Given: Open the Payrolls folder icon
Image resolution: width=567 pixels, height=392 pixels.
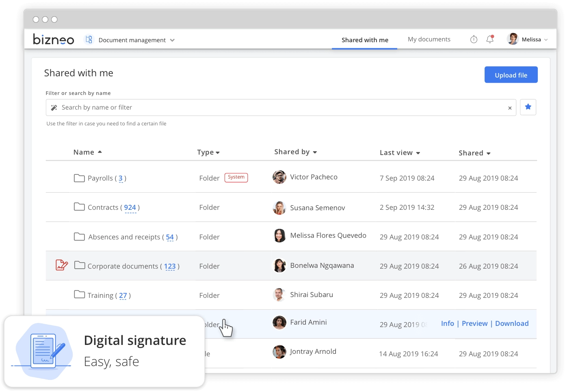Looking at the screenshot, I should click(x=79, y=178).
